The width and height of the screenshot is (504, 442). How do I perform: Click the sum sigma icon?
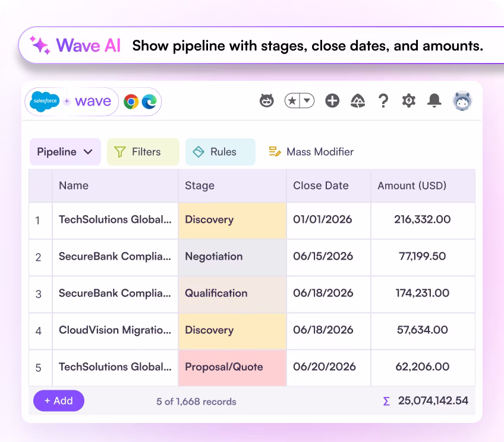386,401
